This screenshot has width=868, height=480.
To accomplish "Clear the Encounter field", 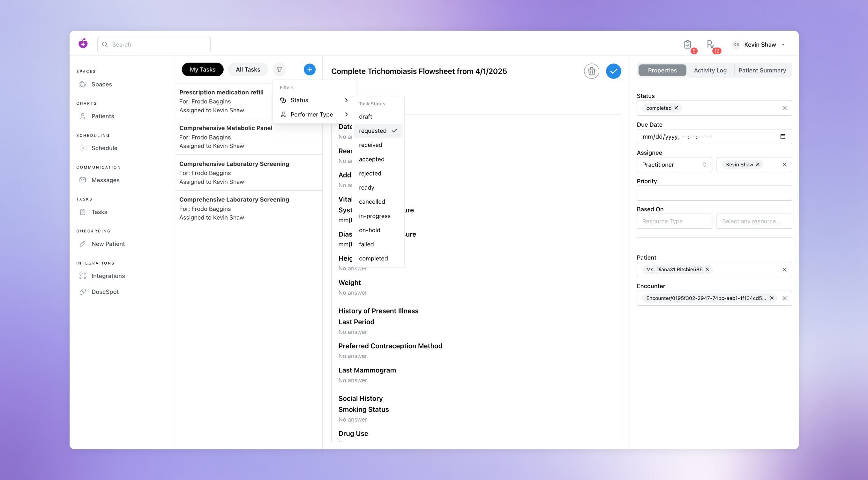I will [x=784, y=298].
